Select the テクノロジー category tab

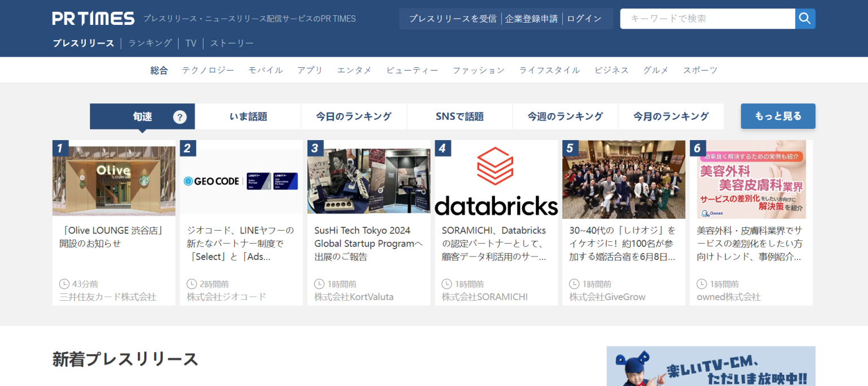tap(208, 70)
